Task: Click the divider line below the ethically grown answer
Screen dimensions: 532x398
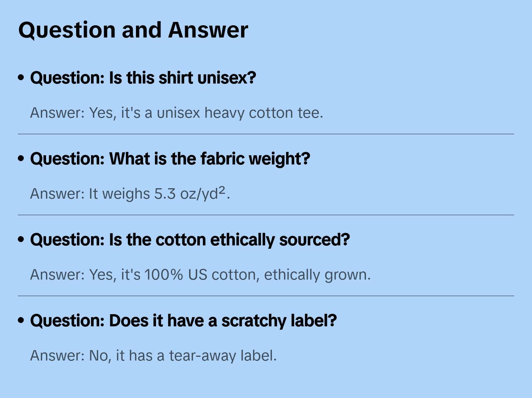Action: [x=266, y=296]
